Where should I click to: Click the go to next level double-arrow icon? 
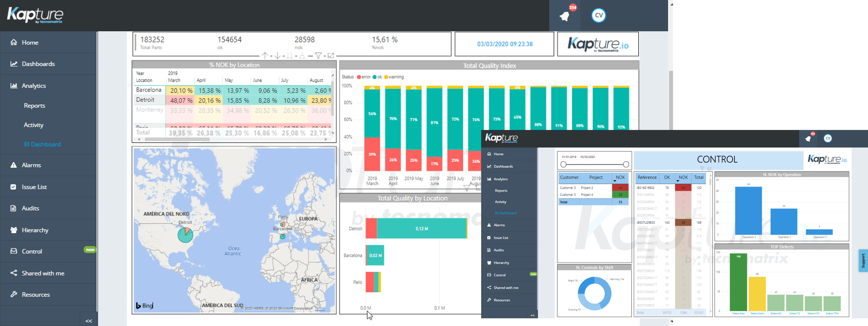click(289, 55)
